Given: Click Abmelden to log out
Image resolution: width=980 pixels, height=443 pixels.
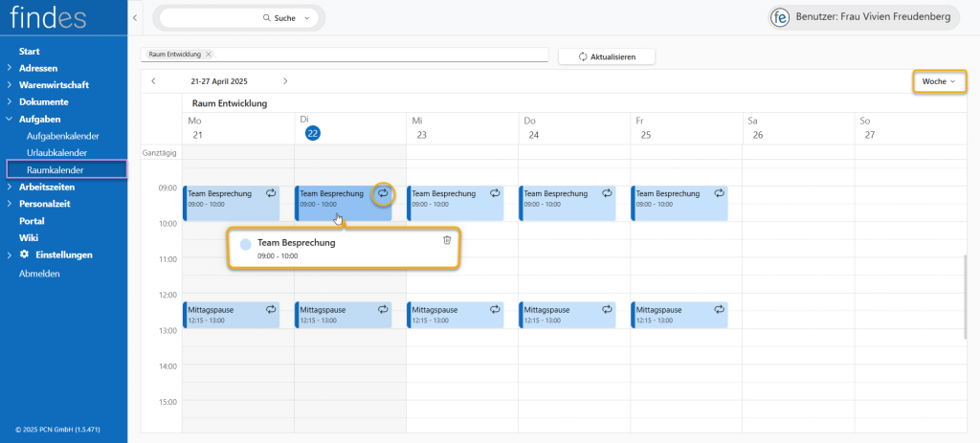Looking at the screenshot, I should point(40,273).
